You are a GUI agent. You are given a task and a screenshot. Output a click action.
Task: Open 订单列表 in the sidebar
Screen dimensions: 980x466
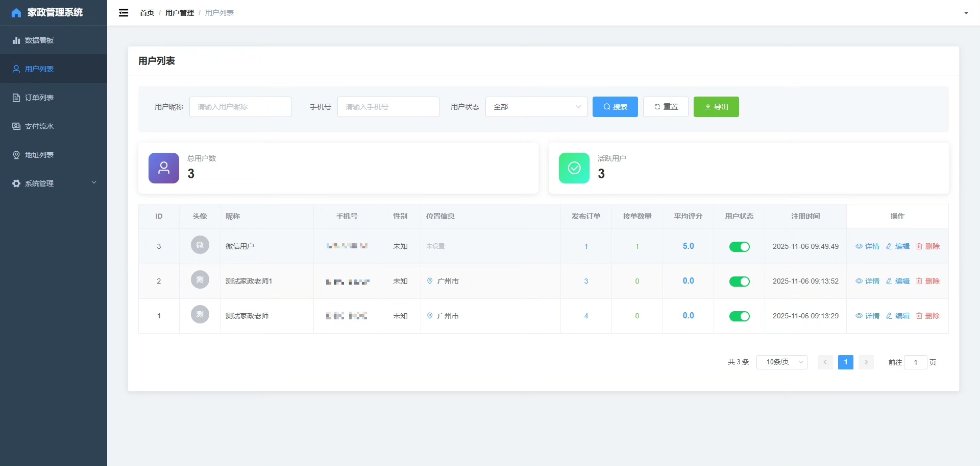coord(39,98)
